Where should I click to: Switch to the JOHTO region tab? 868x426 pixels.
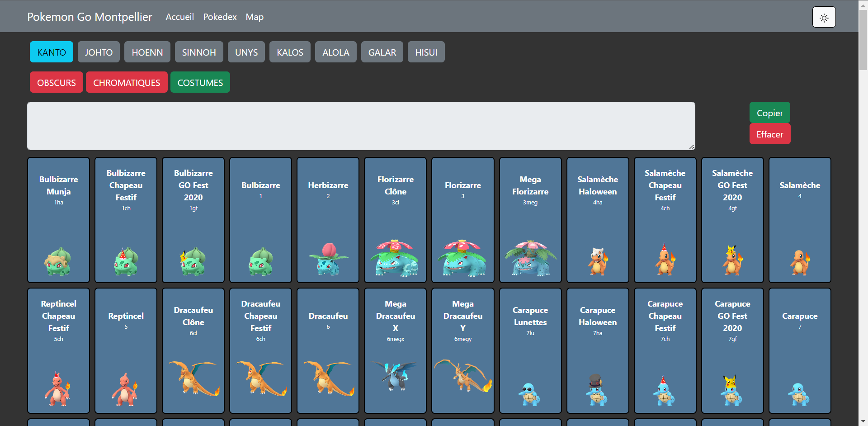(x=99, y=52)
